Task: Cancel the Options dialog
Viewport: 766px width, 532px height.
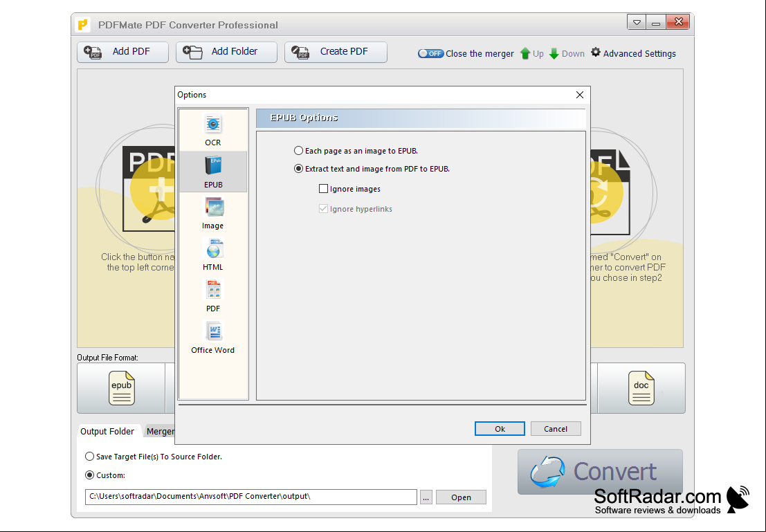Action: tap(556, 428)
